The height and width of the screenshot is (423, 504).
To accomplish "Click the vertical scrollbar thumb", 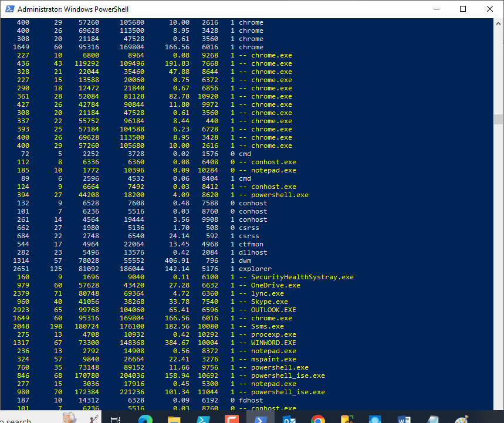I will [498, 119].
